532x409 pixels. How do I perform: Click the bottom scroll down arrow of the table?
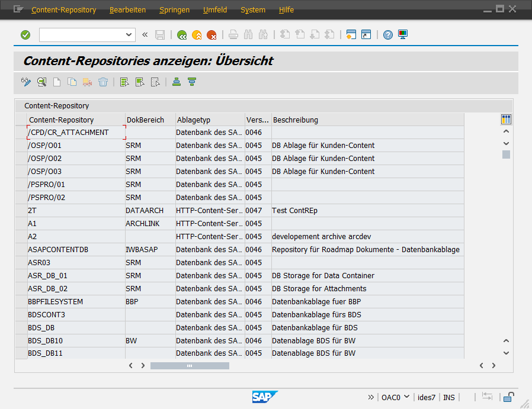tap(506, 353)
